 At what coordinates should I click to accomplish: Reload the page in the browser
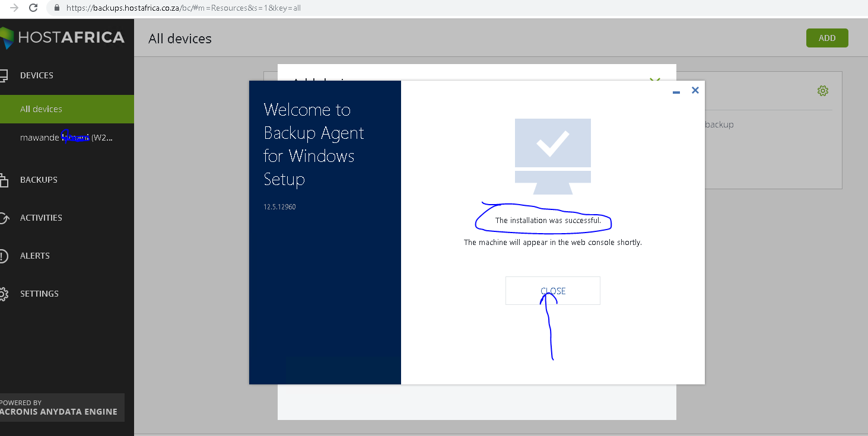[33, 8]
